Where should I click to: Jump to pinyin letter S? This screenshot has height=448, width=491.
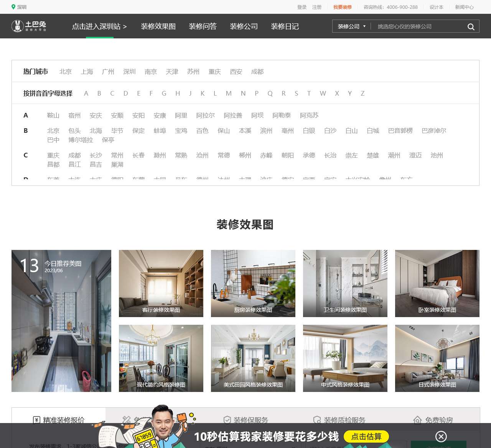point(296,93)
